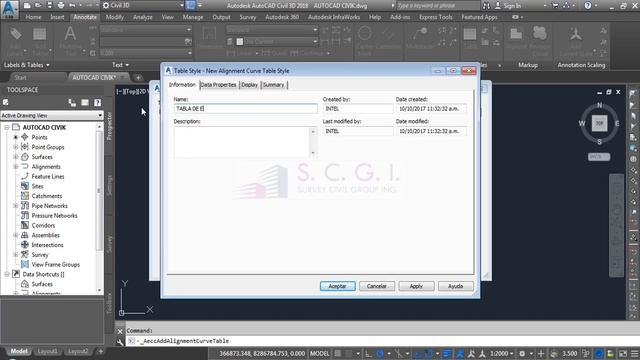
Task: Click the Toolspace item preview tree icon
Action: click(72, 102)
